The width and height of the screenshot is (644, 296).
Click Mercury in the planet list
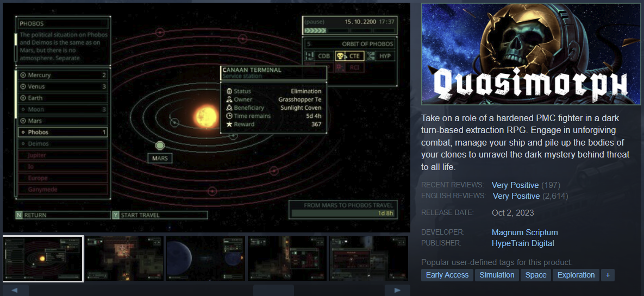(x=63, y=75)
